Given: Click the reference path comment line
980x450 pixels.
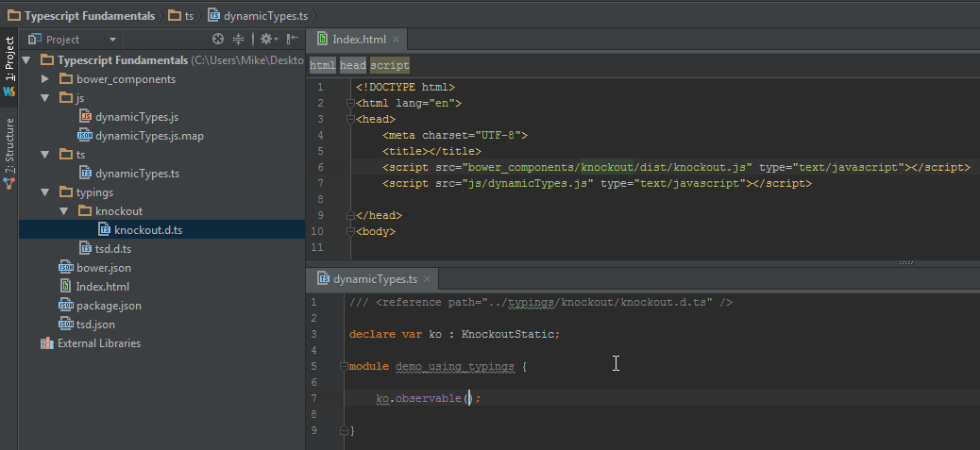Looking at the screenshot, I should [x=541, y=302].
